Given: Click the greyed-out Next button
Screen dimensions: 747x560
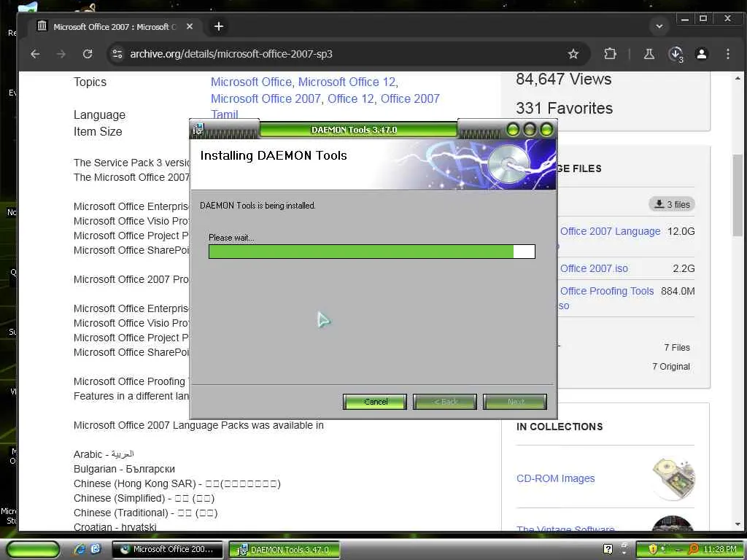Looking at the screenshot, I should click(515, 402).
